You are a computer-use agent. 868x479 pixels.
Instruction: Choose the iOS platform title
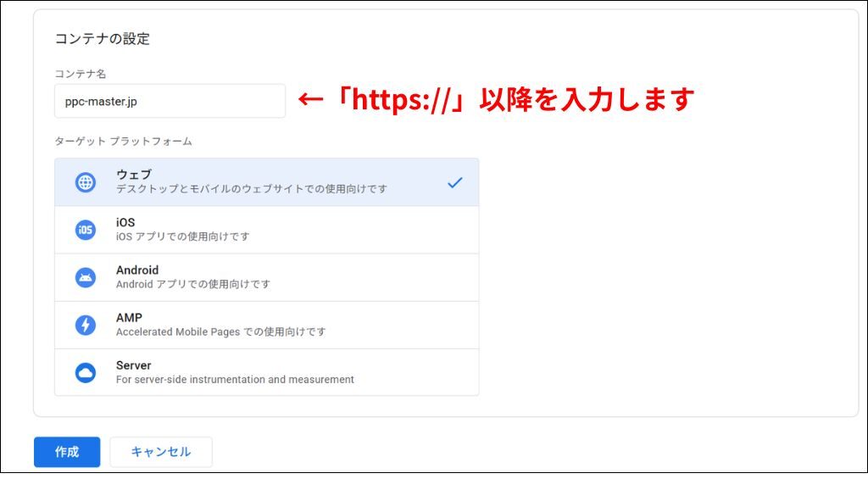[x=125, y=222]
